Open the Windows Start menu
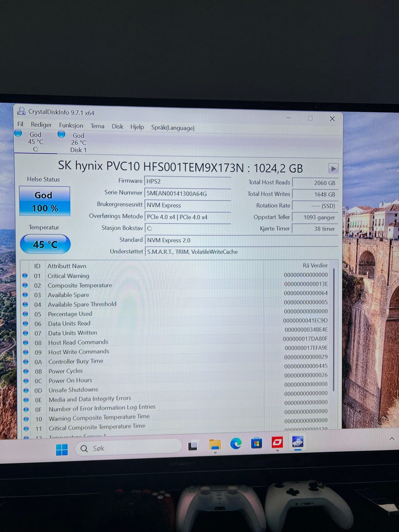Viewport: 399px width, 532px height. [x=62, y=449]
